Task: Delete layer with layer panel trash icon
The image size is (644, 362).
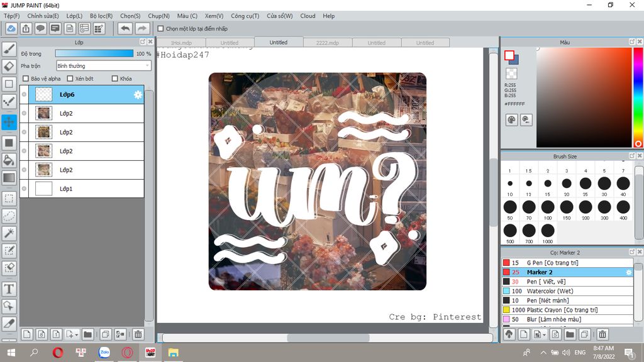Action: click(138, 334)
